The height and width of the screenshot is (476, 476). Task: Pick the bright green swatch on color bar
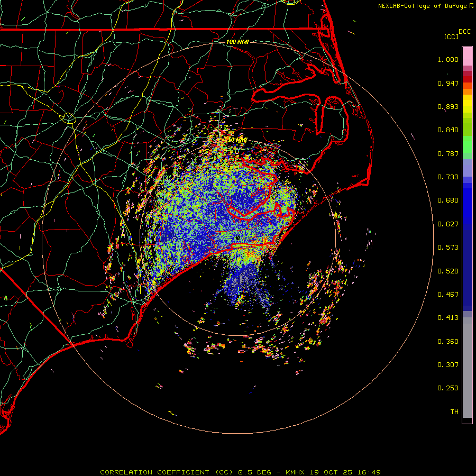[x=467, y=144]
